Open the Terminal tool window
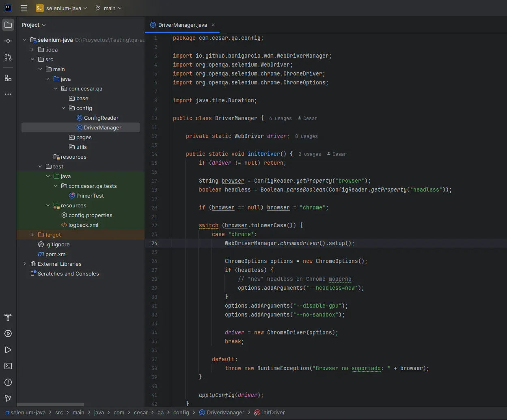This screenshot has height=420, width=507. click(8, 366)
